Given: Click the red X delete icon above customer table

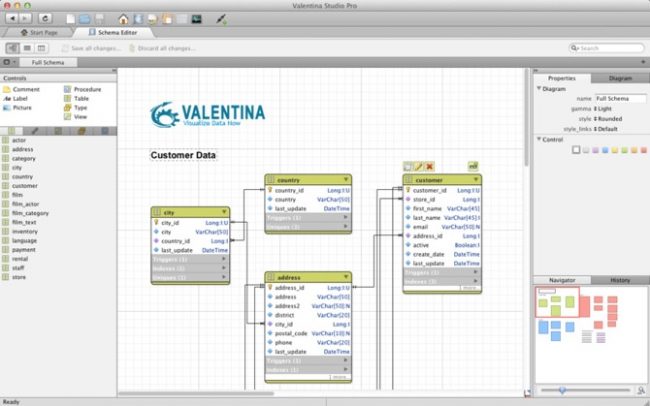Looking at the screenshot, I should point(429,167).
